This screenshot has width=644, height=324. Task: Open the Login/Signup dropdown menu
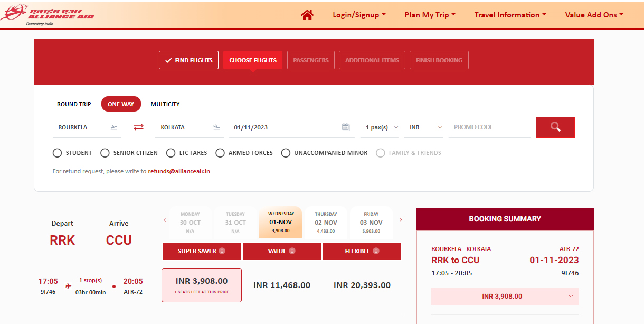(x=359, y=15)
